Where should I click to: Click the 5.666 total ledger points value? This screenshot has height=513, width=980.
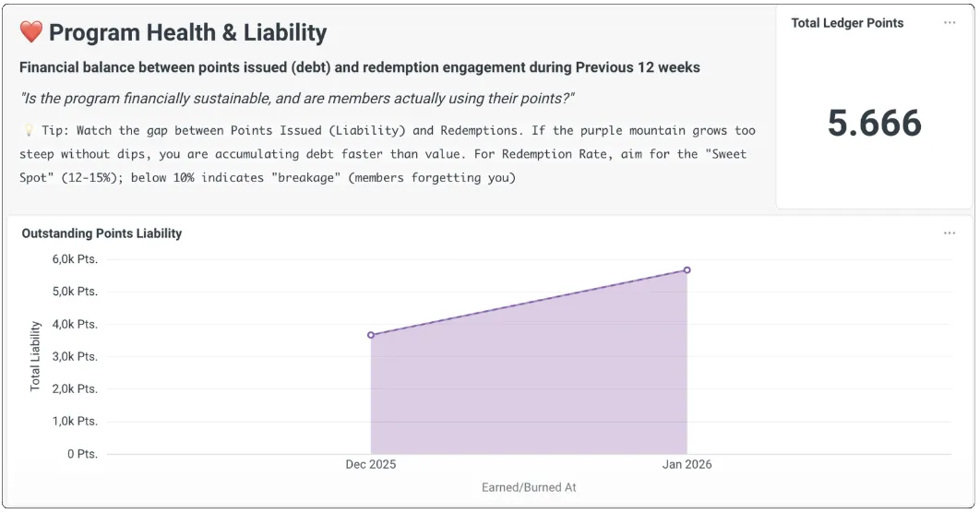coord(874,123)
